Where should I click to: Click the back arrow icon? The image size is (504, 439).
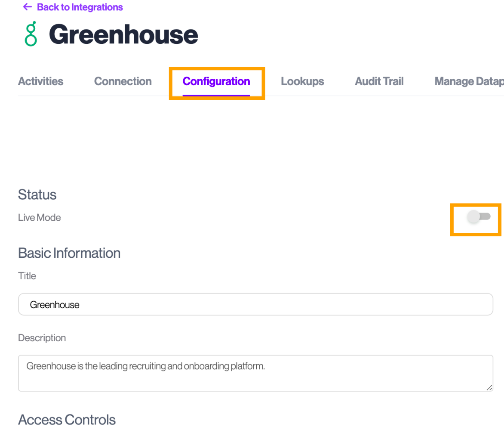(28, 7)
